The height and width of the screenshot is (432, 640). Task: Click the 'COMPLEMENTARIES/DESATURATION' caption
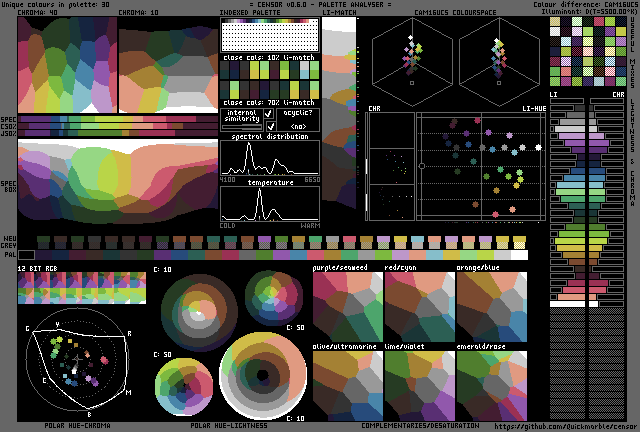[420, 425]
